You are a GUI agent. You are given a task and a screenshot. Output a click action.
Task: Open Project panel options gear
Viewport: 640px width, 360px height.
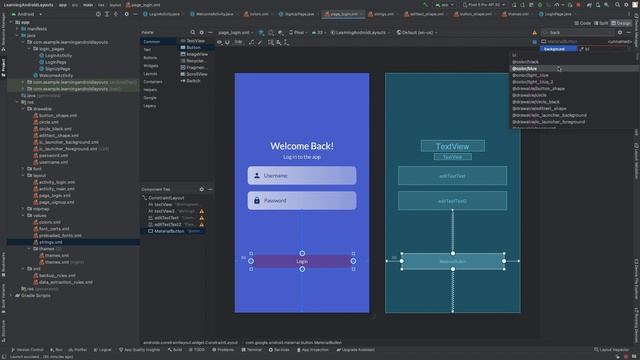126,14
